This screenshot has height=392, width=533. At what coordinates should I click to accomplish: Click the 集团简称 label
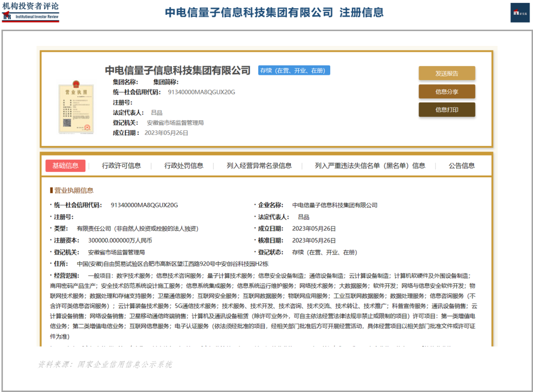[x=165, y=82]
